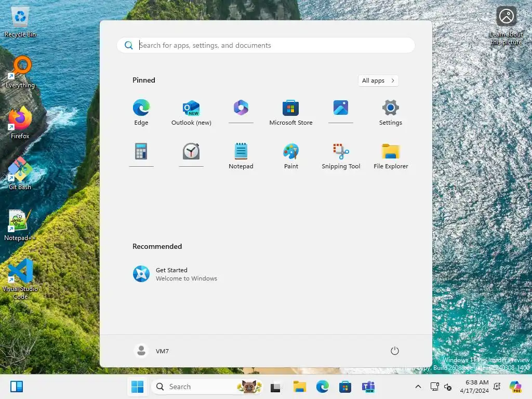Click the Start menu search field
Viewport: 532px width, 399px height.
pyautogui.click(x=265, y=45)
